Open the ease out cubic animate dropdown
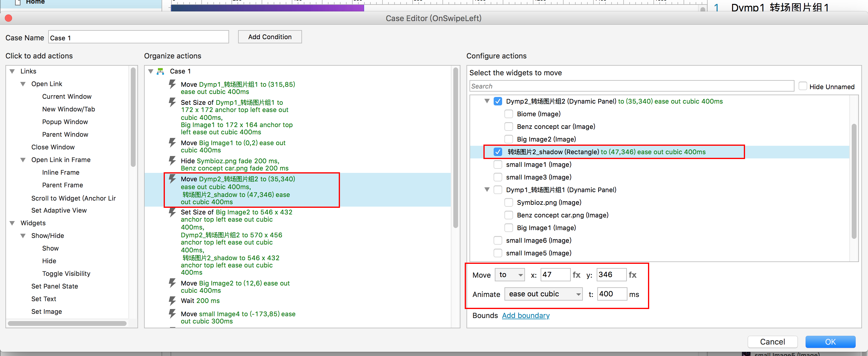868x356 pixels. tap(543, 294)
